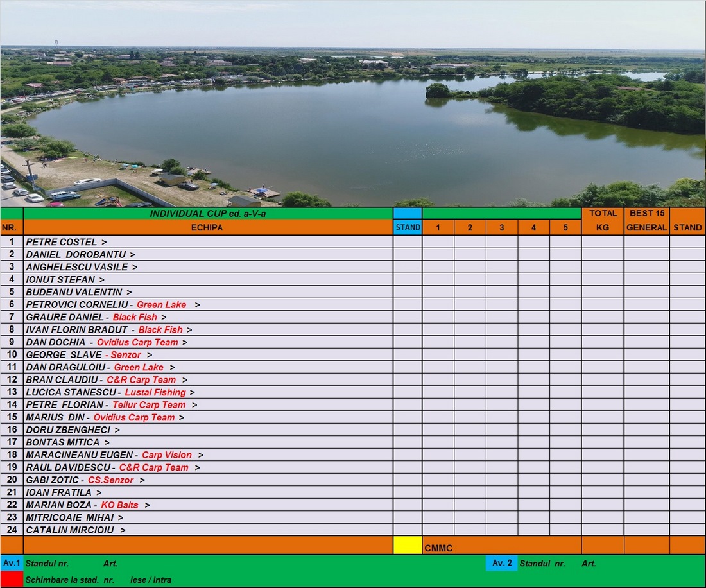This screenshot has height=588, width=706.
Task: Click the blue STAND column header
Action: (408, 227)
